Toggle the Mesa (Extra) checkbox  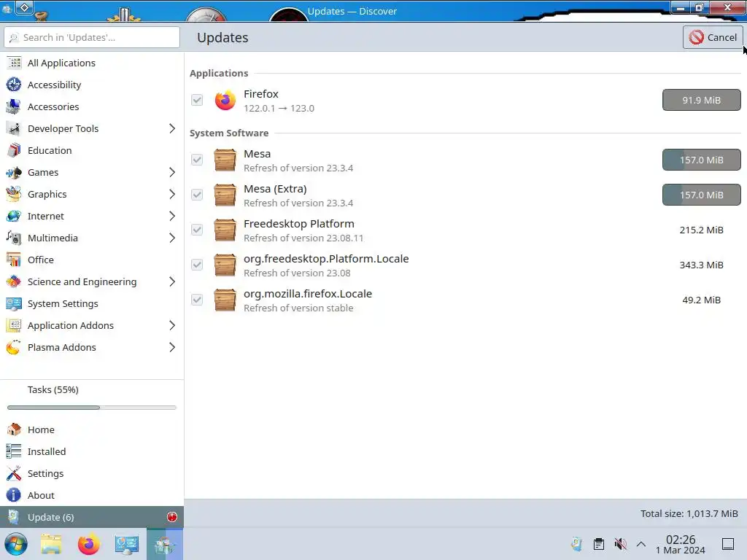(197, 195)
